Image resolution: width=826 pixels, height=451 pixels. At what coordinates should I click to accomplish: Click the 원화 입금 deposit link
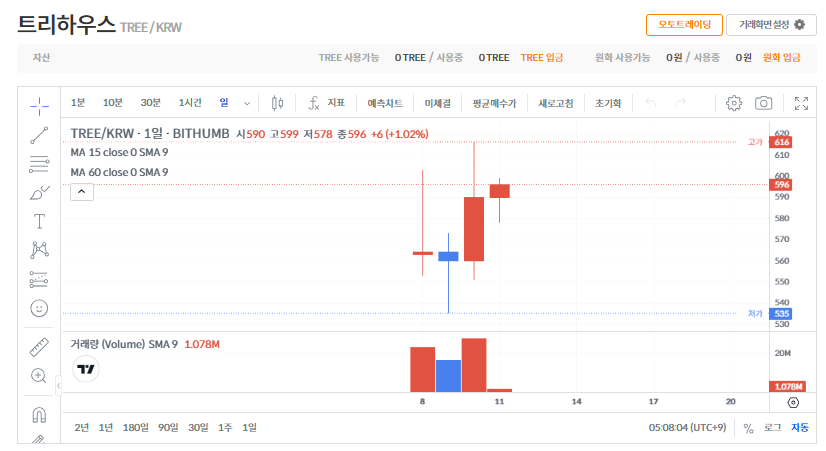(x=782, y=57)
